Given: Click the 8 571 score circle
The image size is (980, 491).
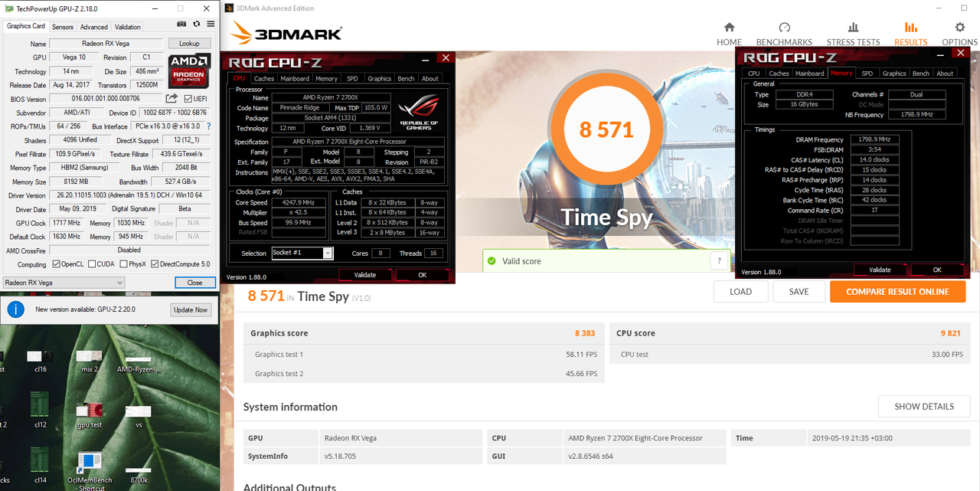Looking at the screenshot, I should point(606,129).
